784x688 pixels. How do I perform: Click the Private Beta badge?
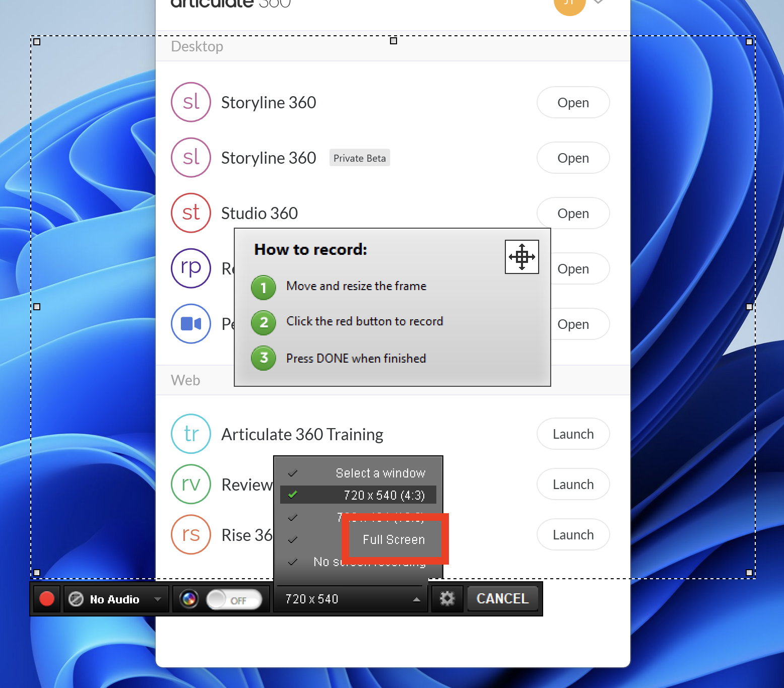360,158
